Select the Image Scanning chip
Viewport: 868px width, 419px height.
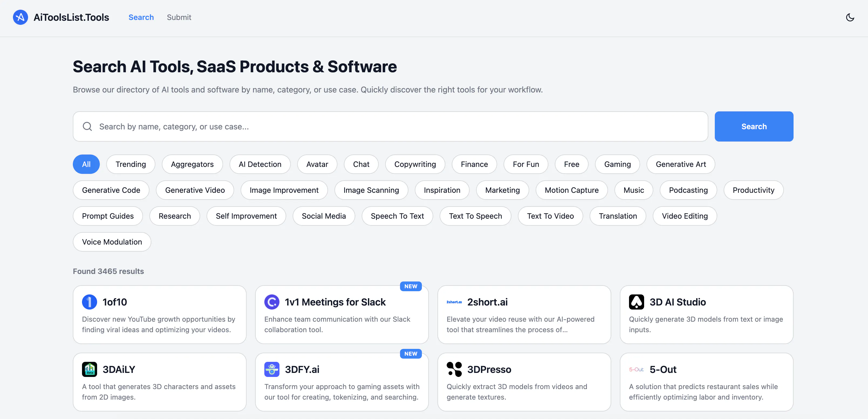coord(371,190)
